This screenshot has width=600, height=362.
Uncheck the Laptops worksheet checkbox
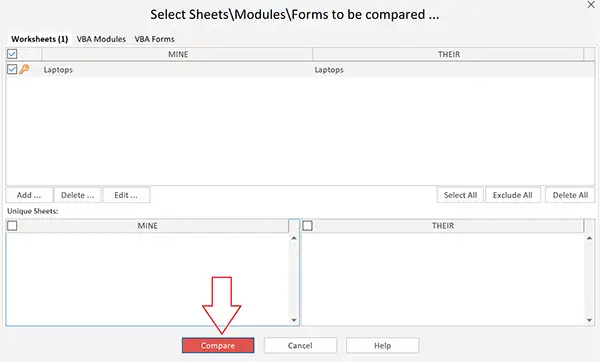(12, 69)
